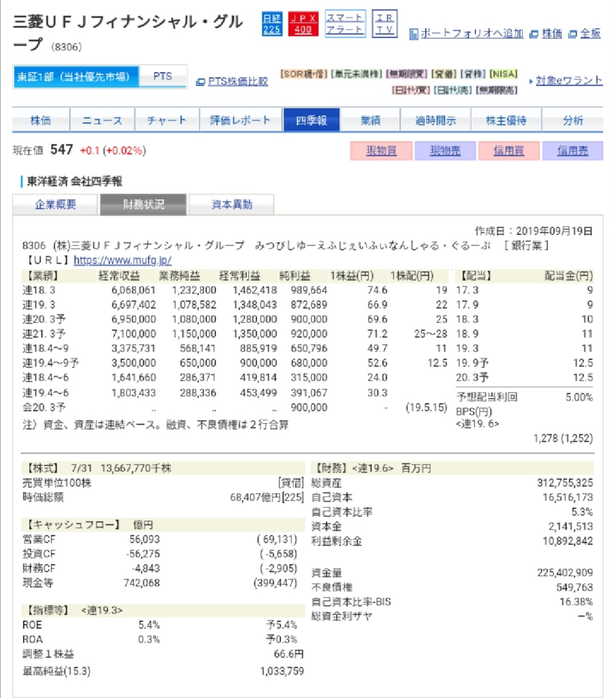
Task: Click the 時価総額 value 68,407億円
Action: pyautogui.click(x=256, y=497)
